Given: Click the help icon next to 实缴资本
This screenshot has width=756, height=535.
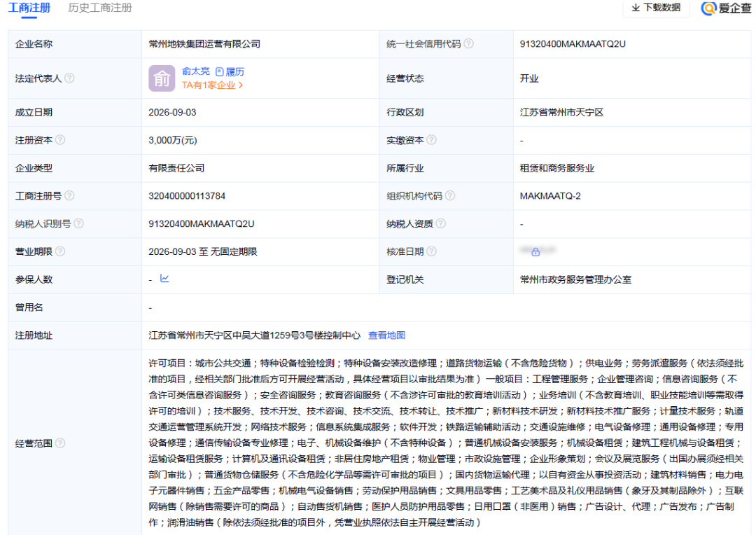Looking at the screenshot, I should click(x=431, y=139).
